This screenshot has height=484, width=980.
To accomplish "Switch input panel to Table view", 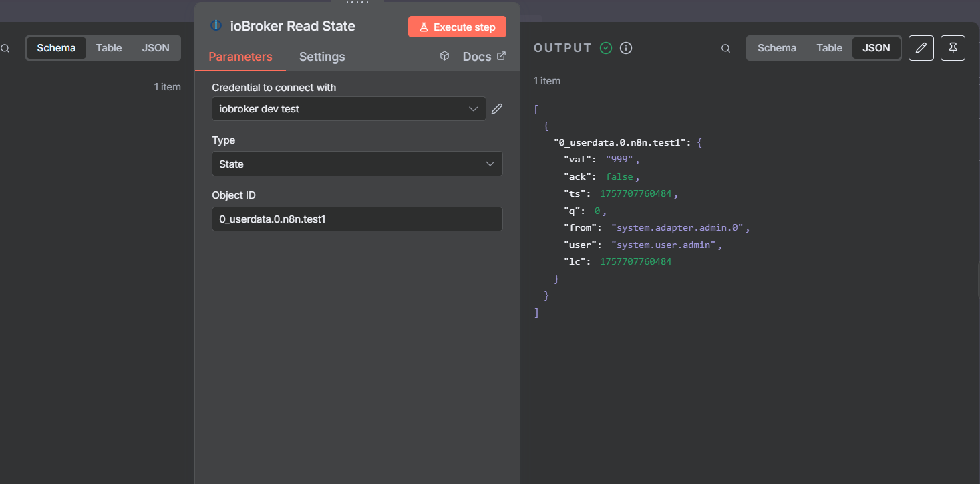I will (x=109, y=48).
